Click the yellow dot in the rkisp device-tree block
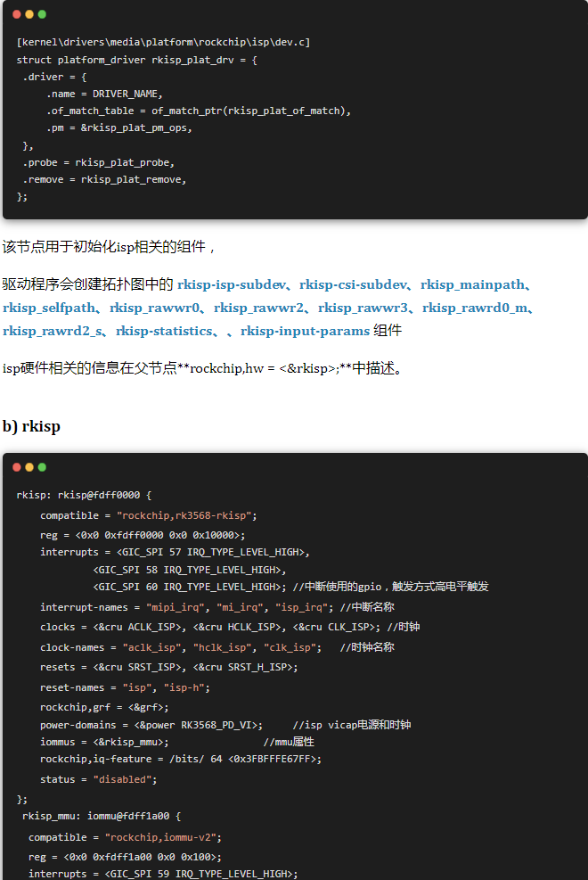588x880 pixels. (29, 467)
